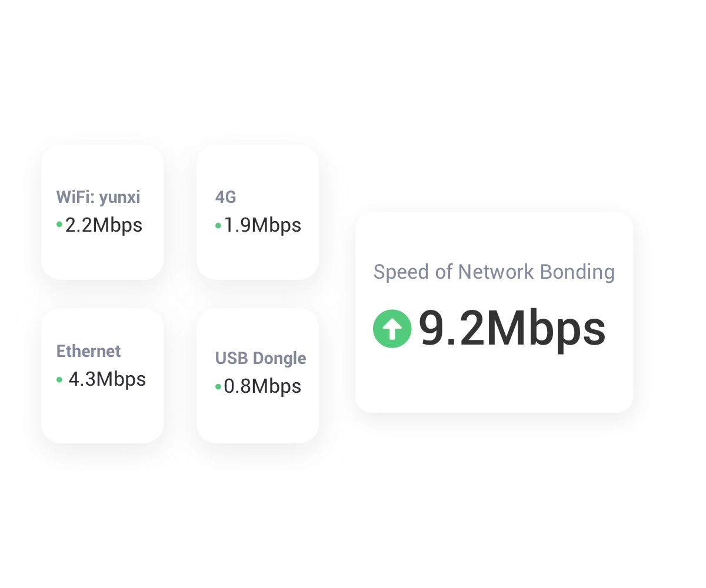Click the 2.2Mbps WiFi speed value

(104, 225)
